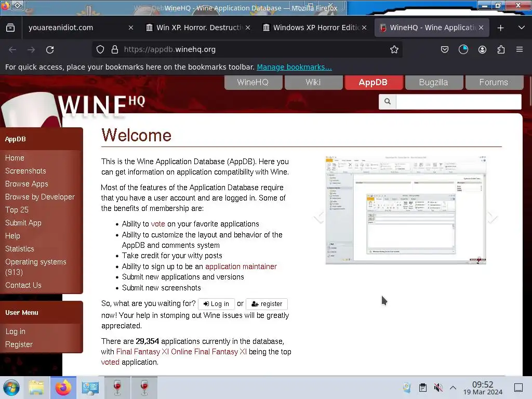Open the WineHQ navigation tab
Image resolution: width=532 pixels, height=399 pixels.
(x=253, y=83)
